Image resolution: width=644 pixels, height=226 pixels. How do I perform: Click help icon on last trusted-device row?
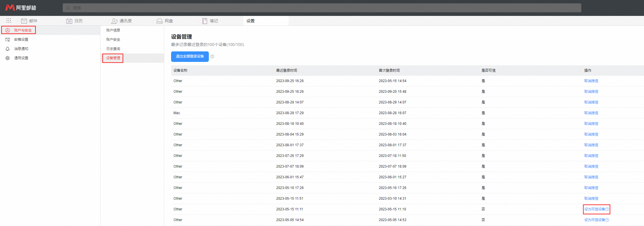coord(607,220)
